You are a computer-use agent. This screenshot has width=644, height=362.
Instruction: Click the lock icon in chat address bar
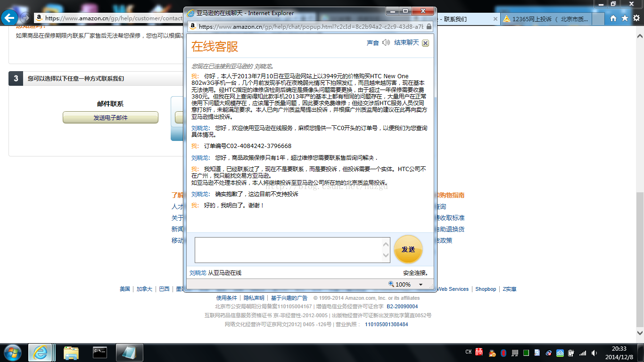[x=429, y=27]
